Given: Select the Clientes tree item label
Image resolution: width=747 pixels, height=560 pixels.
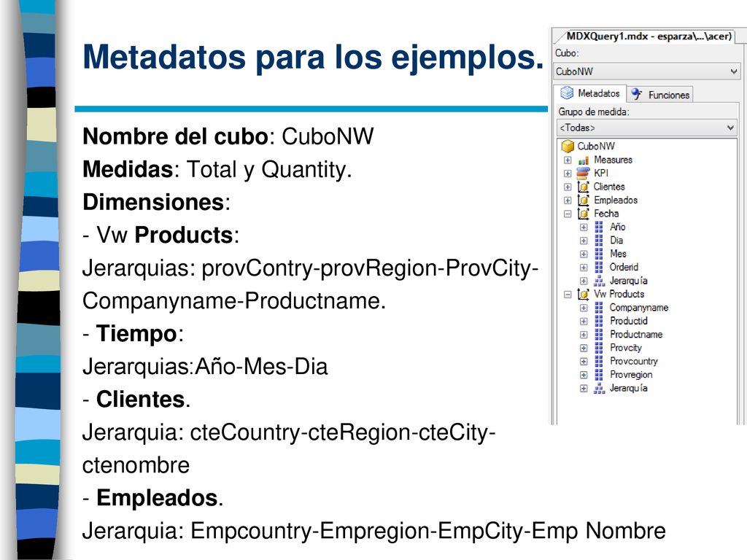Looking at the screenshot, I should coord(609,187).
